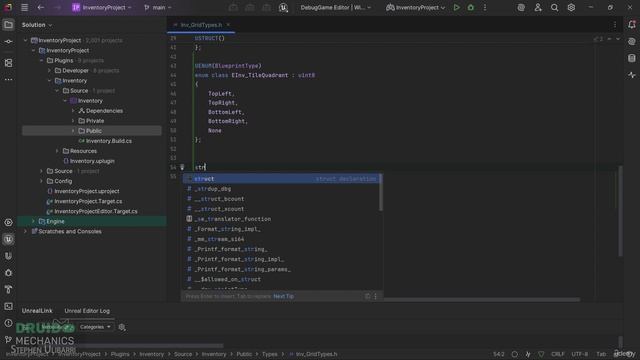Open Unreal Editor Log settings gear
This screenshot has height=360, width=640.
click(122, 327)
